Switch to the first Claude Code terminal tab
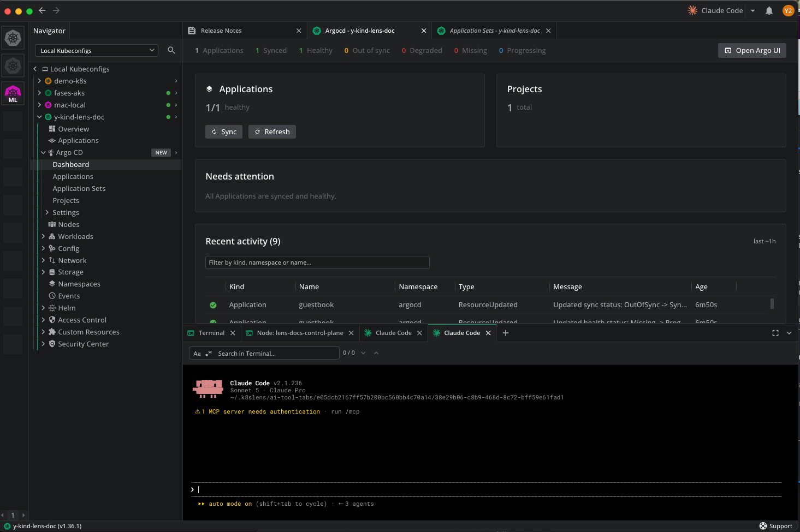 [394, 333]
